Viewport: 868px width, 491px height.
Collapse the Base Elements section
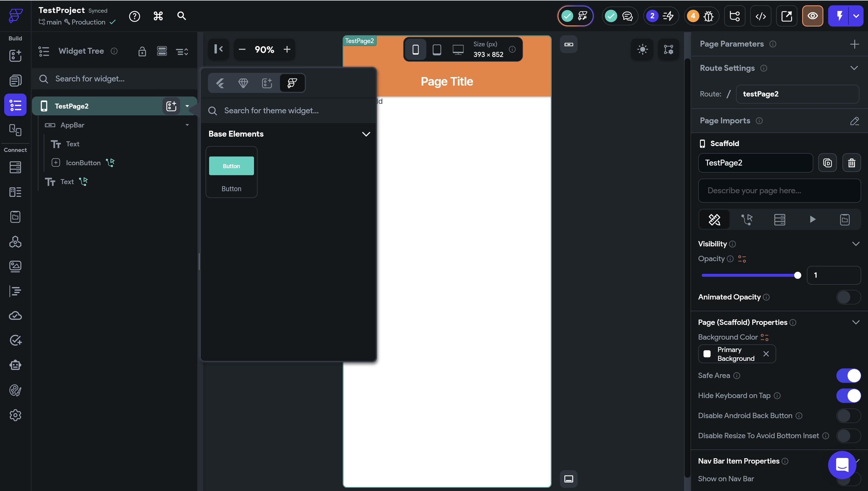point(366,134)
